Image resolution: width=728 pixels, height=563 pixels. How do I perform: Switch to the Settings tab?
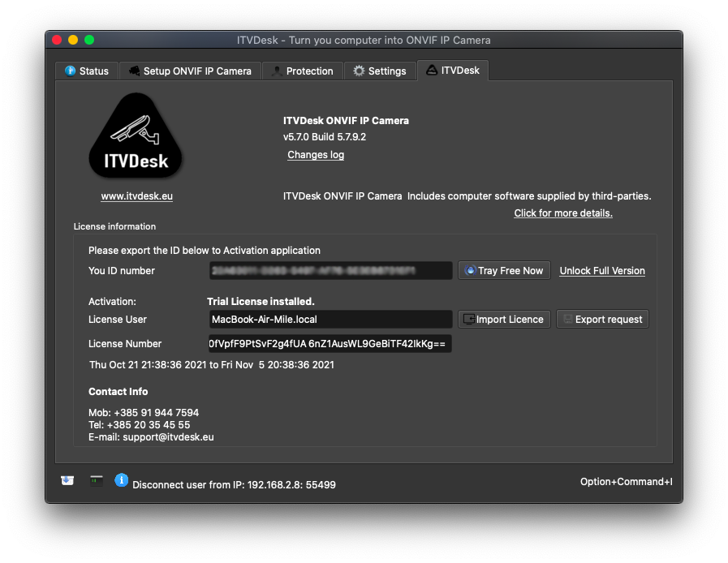(380, 71)
